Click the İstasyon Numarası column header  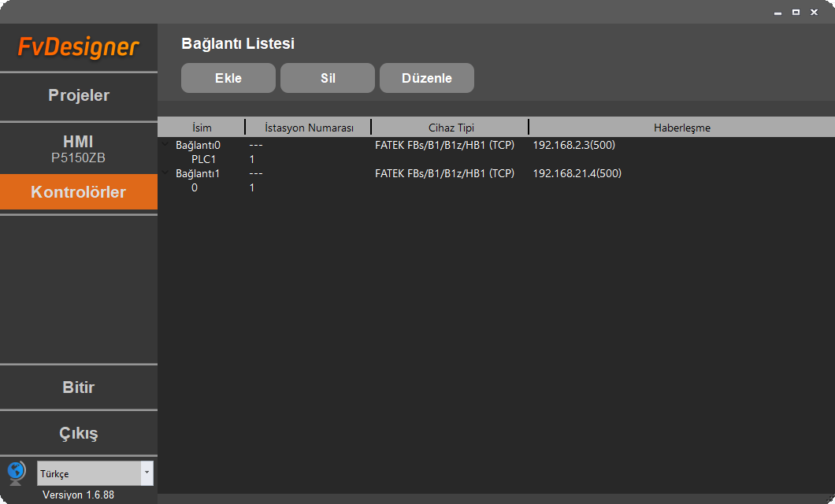coord(308,128)
